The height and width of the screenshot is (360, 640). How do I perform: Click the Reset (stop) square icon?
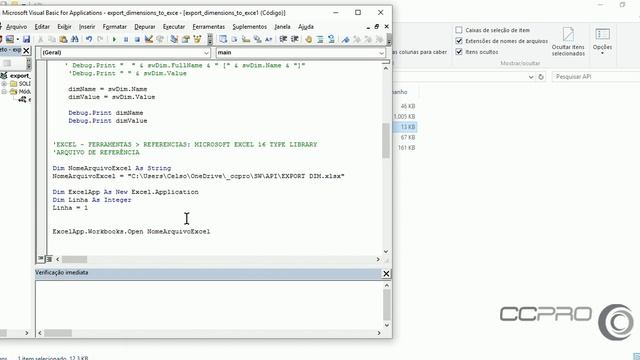(x=137, y=39)
